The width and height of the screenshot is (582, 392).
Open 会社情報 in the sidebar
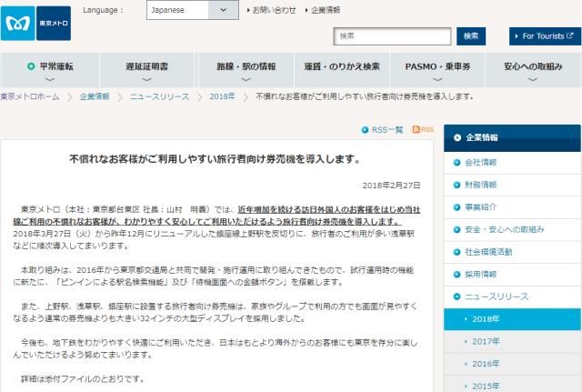tap(512, 163)
